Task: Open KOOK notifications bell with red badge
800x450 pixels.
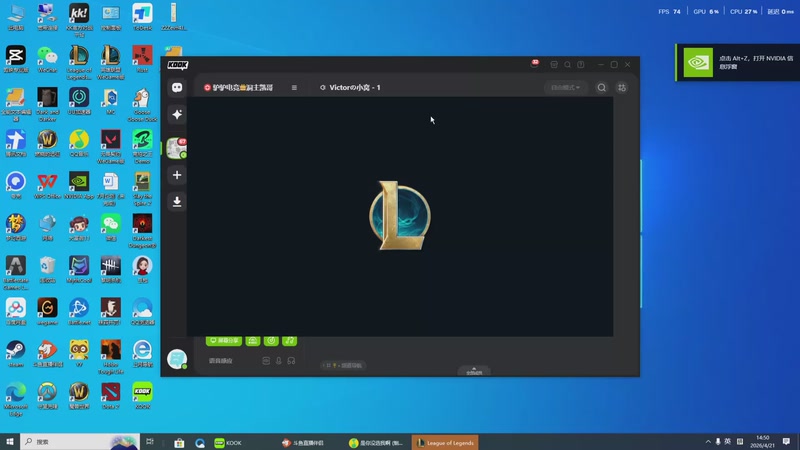Action: (x=534, y=64)
